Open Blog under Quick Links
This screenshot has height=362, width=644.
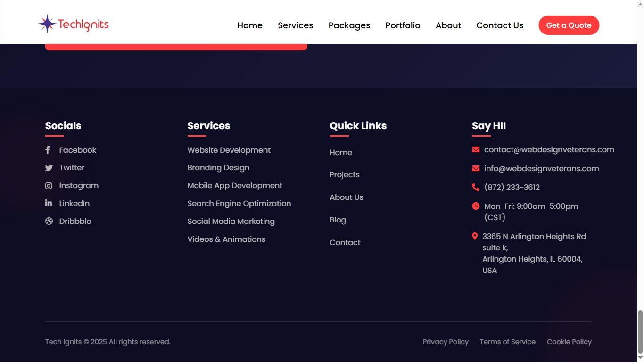(338, 220)
